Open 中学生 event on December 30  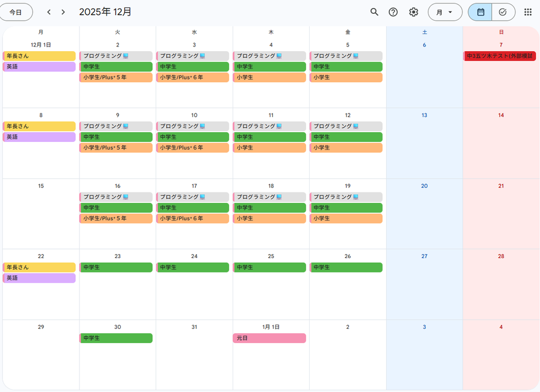[116, 338]
